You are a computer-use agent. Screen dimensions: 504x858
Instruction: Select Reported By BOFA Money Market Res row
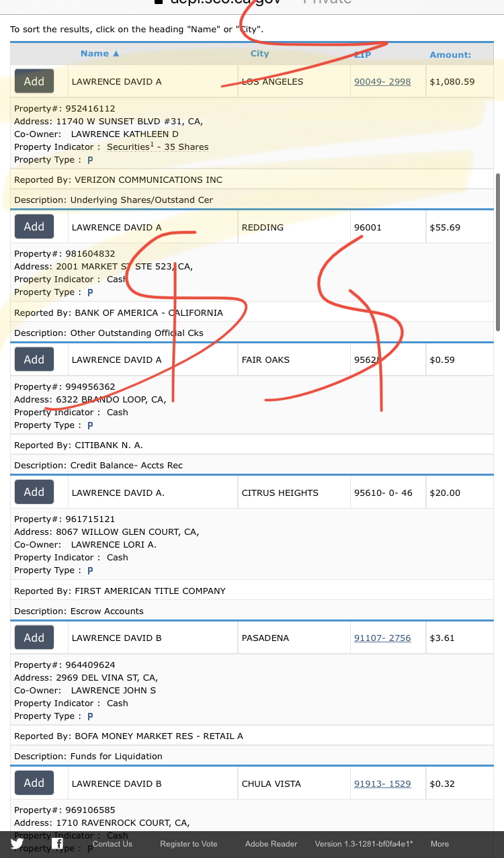(x=252, y=736)
